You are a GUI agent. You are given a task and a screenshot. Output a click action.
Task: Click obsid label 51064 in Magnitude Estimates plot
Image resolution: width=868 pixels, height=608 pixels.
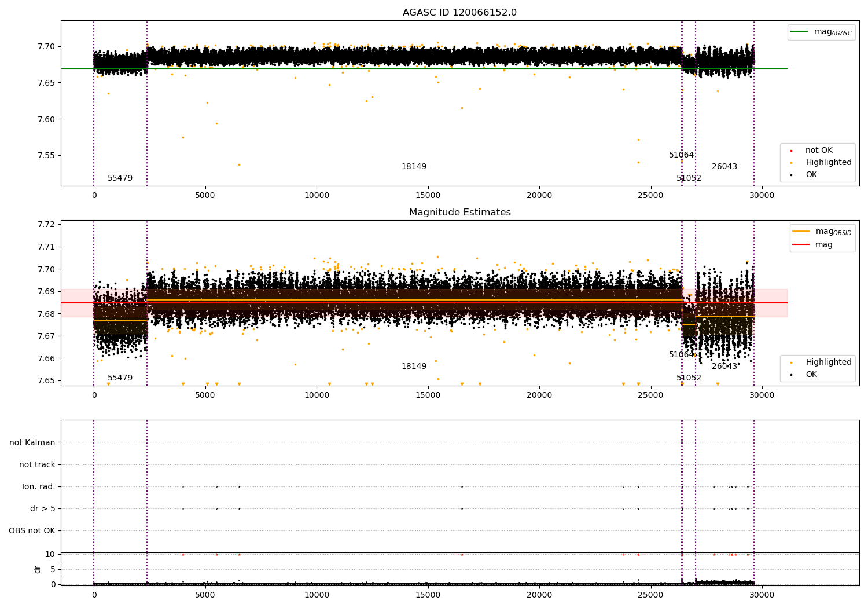(681, 355)
